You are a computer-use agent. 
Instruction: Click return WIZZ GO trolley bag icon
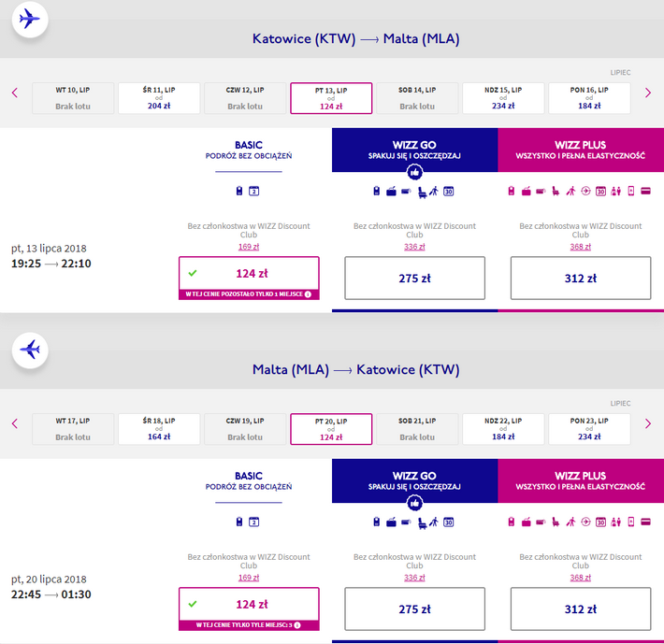point(391,522)
